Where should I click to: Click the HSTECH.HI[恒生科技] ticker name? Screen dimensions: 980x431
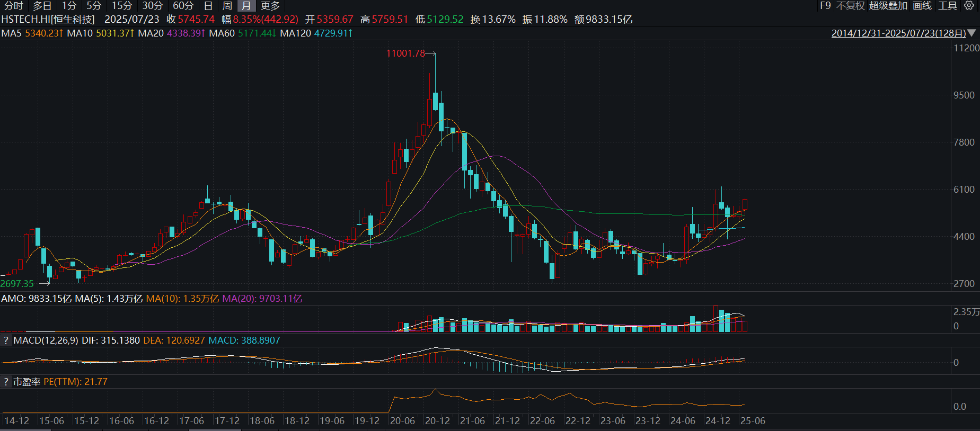(x=48, y=20)
